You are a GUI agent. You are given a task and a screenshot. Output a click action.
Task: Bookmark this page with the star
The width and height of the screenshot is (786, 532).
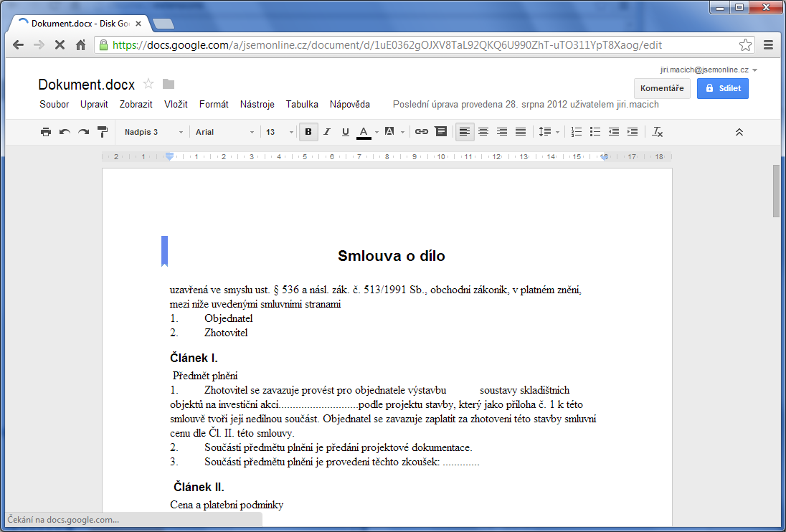tap(745, 45)
